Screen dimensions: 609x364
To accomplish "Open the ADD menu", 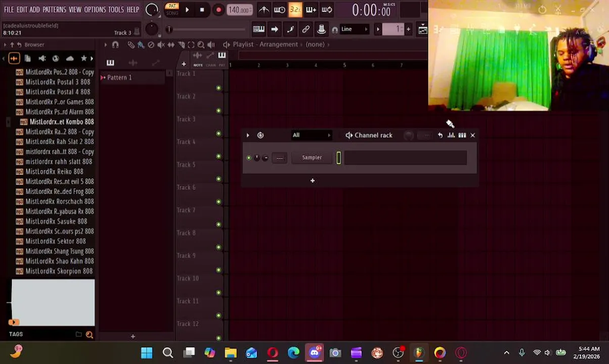I will point(34,10).
